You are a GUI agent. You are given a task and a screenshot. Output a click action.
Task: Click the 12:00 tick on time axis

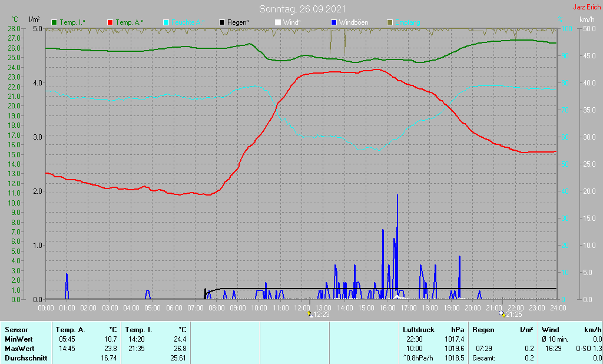[x=302, y=308]
